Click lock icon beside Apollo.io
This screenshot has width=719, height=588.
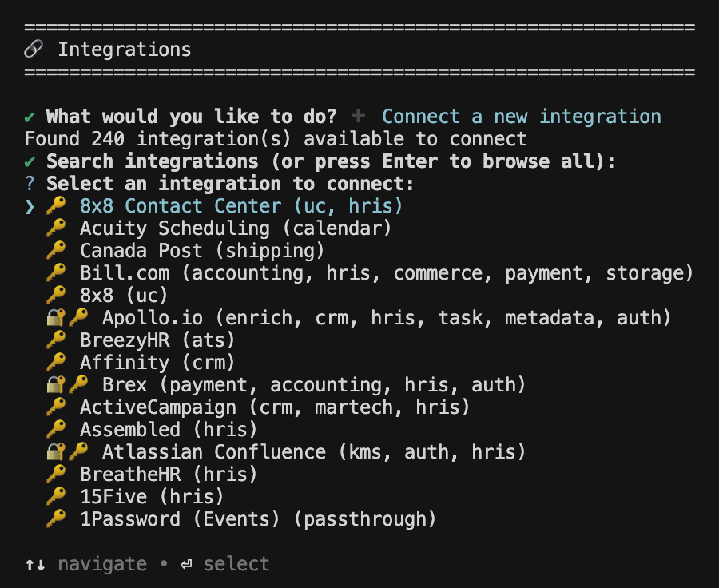(x=55, y=317)
